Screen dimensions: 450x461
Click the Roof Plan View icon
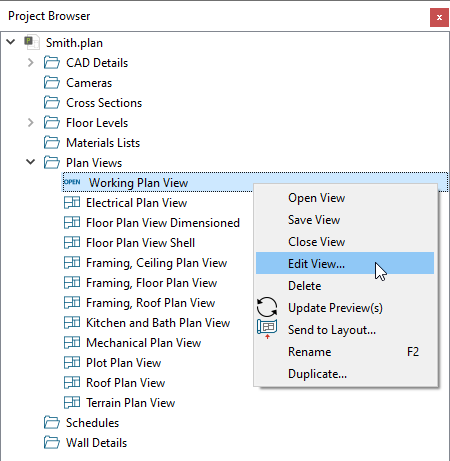(x=72, y=383)
